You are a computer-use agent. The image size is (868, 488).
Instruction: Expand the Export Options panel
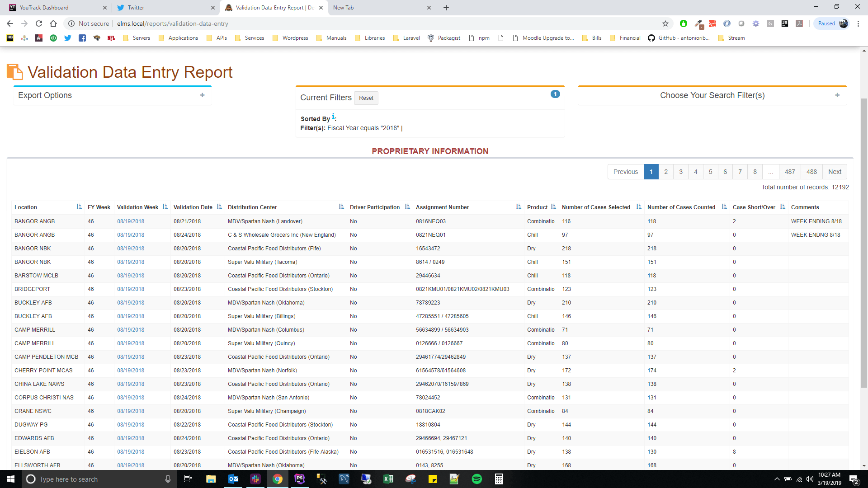(x=203, y=95)
